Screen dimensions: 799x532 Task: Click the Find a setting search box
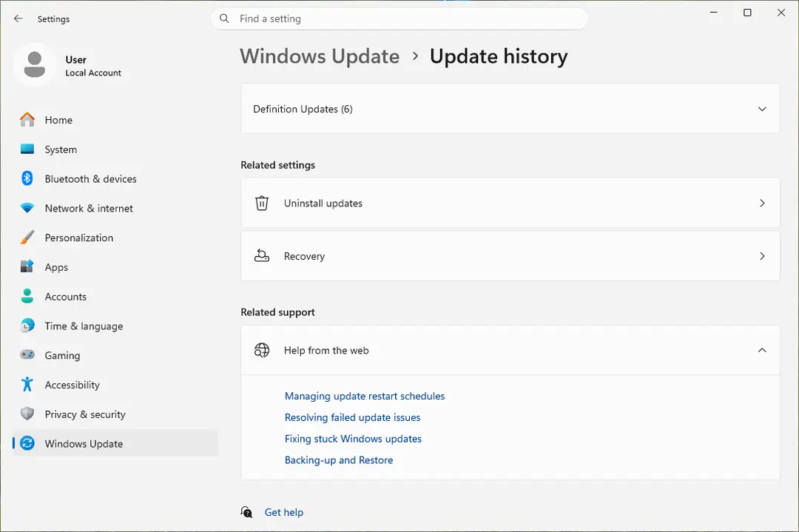(399, 18)
